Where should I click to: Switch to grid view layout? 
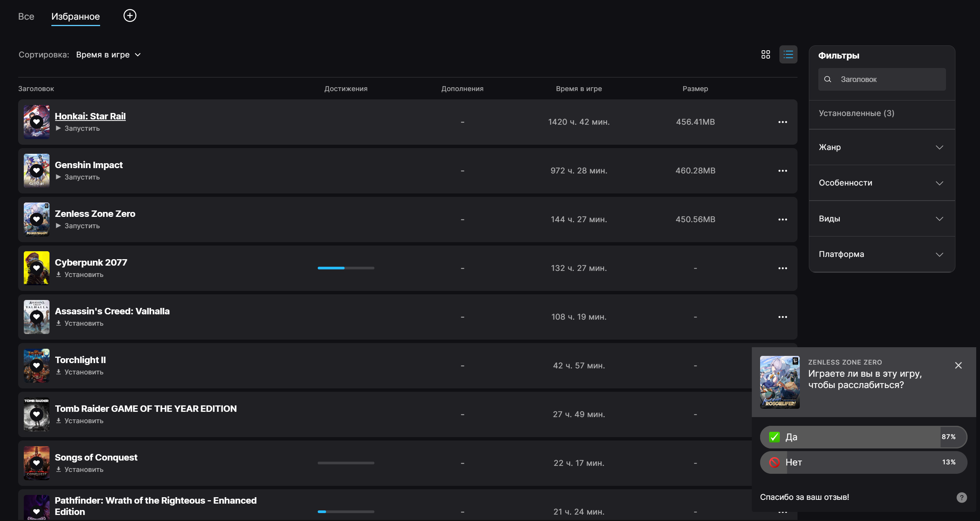point(765,54)
